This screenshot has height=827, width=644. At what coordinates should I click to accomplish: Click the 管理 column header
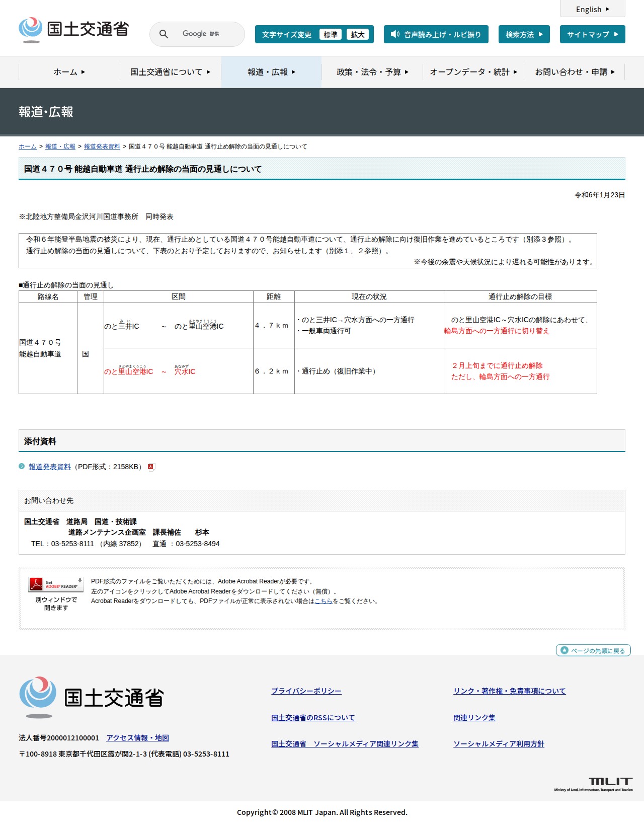point(91,297)
